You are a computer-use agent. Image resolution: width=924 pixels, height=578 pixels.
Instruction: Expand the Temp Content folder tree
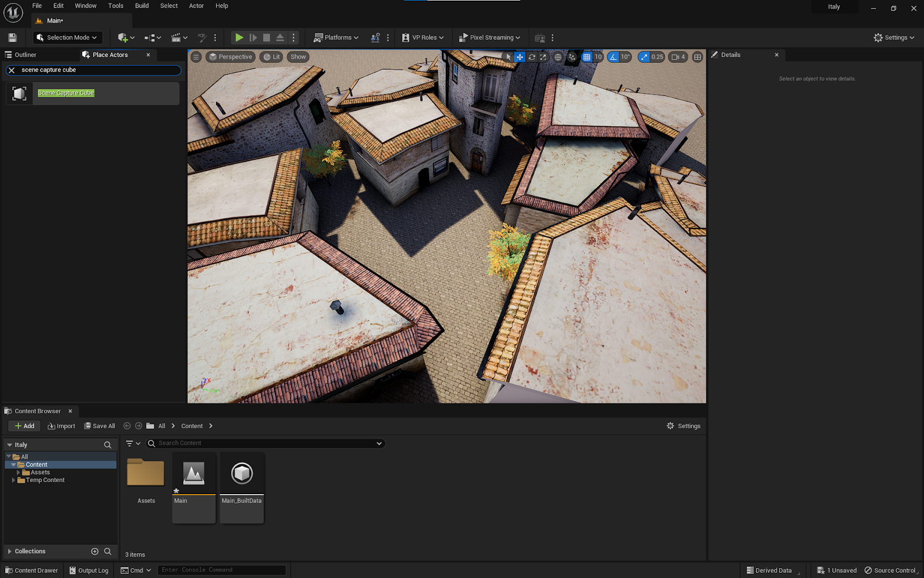[x=13, y=480]
